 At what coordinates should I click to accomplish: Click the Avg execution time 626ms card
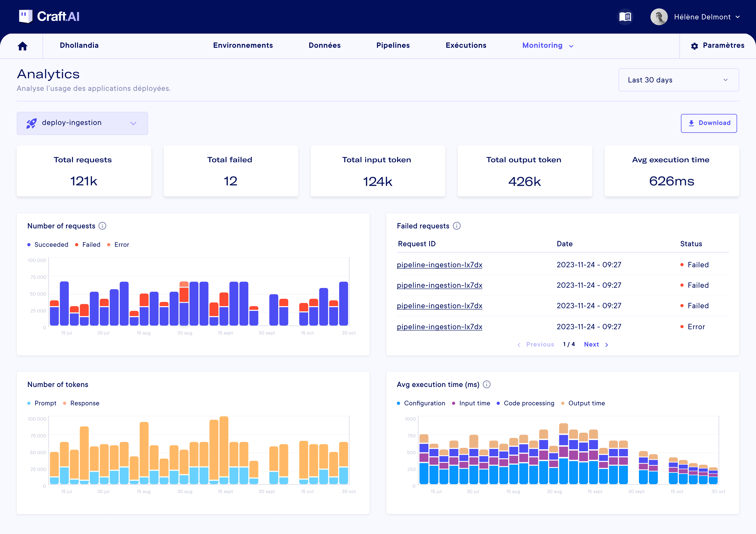pyautogui.click(x=672, y=171)
